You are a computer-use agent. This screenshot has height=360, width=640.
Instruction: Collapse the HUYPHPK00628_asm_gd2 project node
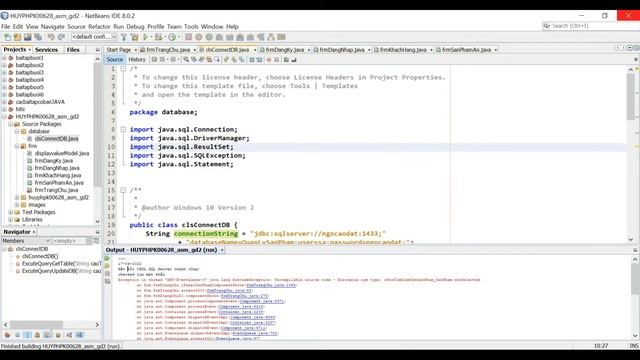pyautogui.click(x=4, y=117)
